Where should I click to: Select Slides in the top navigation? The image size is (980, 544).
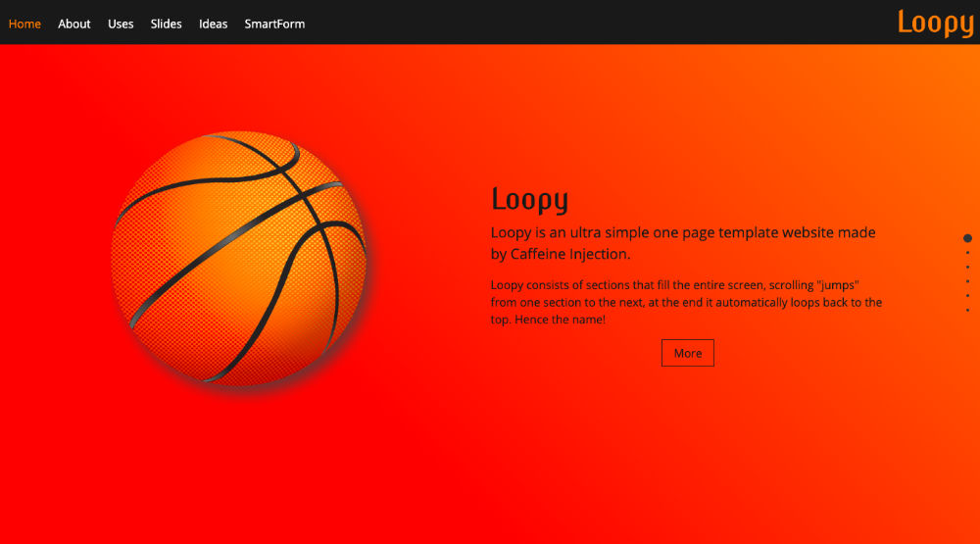click(x=166, y=24)
